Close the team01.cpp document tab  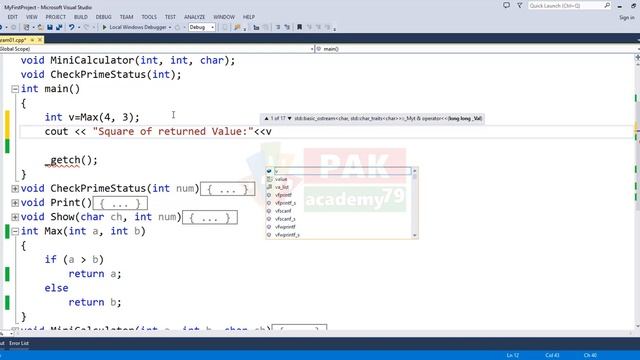tap(40, 40)
